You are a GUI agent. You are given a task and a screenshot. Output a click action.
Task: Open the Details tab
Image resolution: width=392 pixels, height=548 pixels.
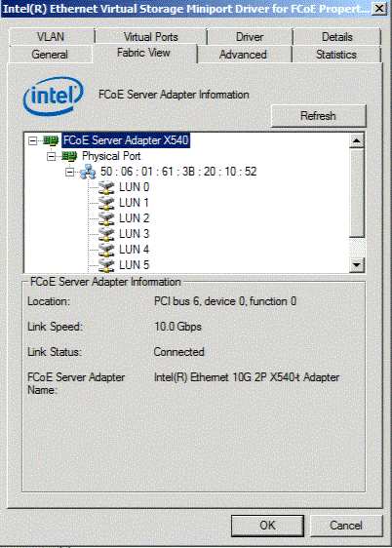(336, 37)
